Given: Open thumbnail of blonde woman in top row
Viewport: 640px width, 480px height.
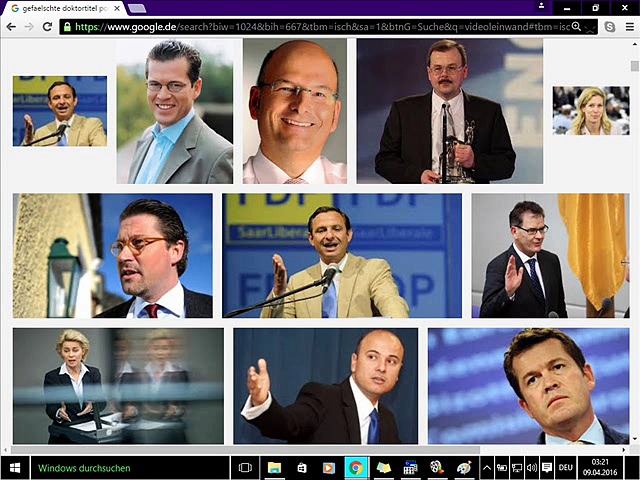Looking at the screenshot, I should [590, 110].
